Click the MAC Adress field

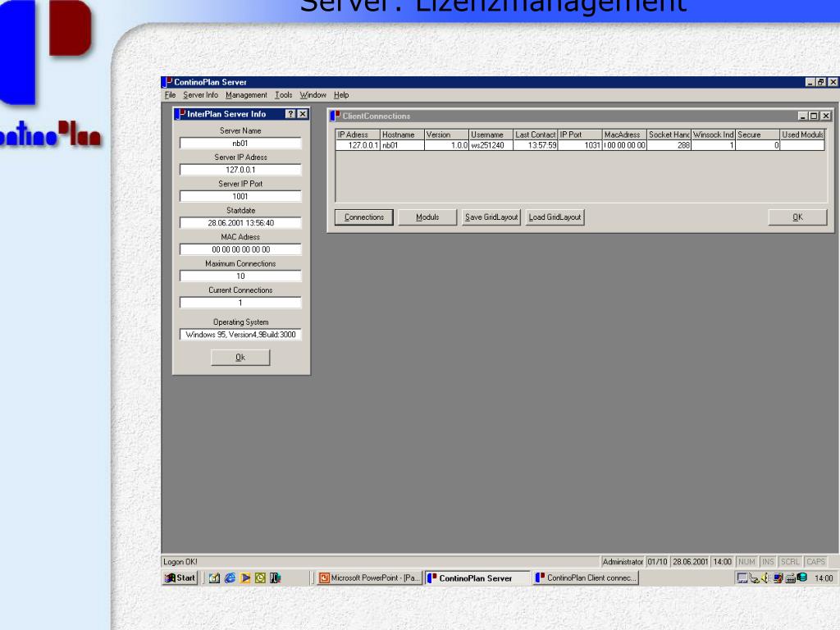[x=240, y=249]
